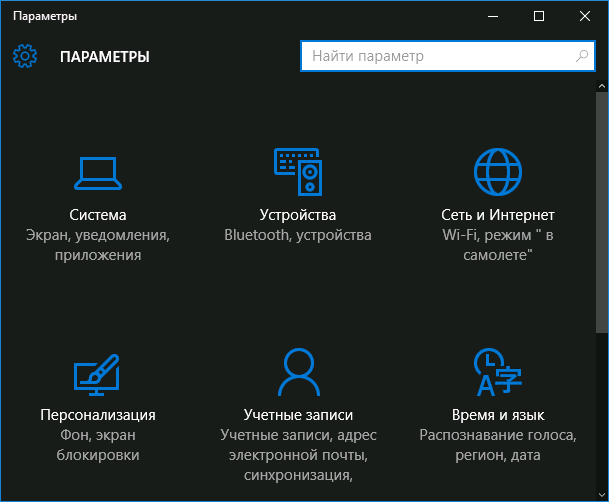Screen dimensions: 609x502
Task: Click the Сеть и Интернет title
Action: (x=498, y=215)
